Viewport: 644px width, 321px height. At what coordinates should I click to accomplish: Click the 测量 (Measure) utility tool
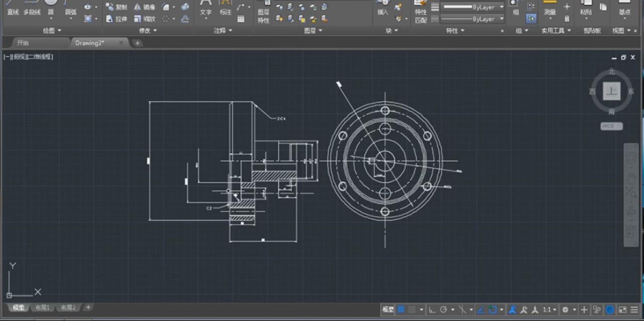pyautogui.click(x=550, y=9)
